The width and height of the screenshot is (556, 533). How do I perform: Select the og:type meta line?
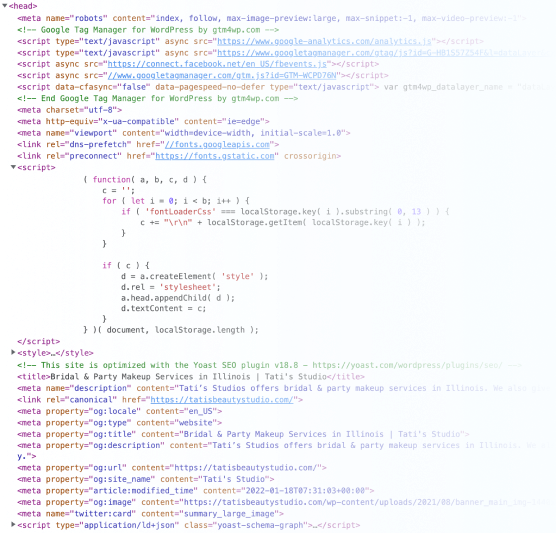(x=119, y=423)
